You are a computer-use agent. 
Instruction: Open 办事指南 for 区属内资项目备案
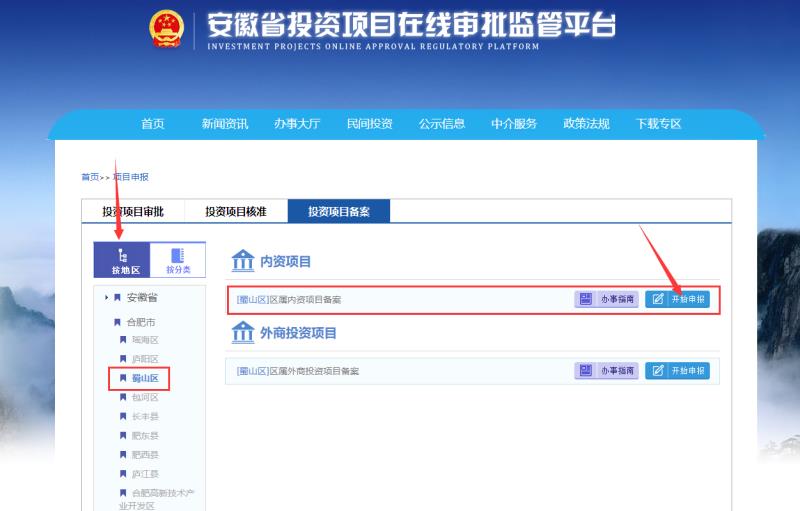coord(606,299)
